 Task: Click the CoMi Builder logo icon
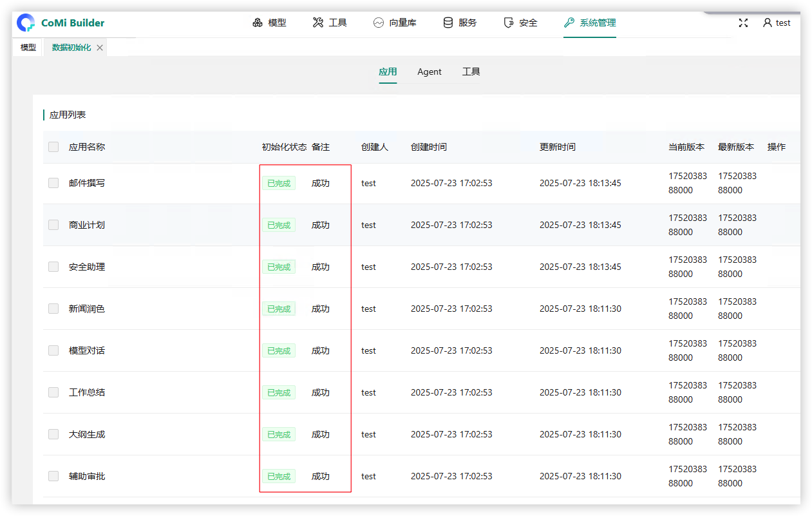coord(26,23)
